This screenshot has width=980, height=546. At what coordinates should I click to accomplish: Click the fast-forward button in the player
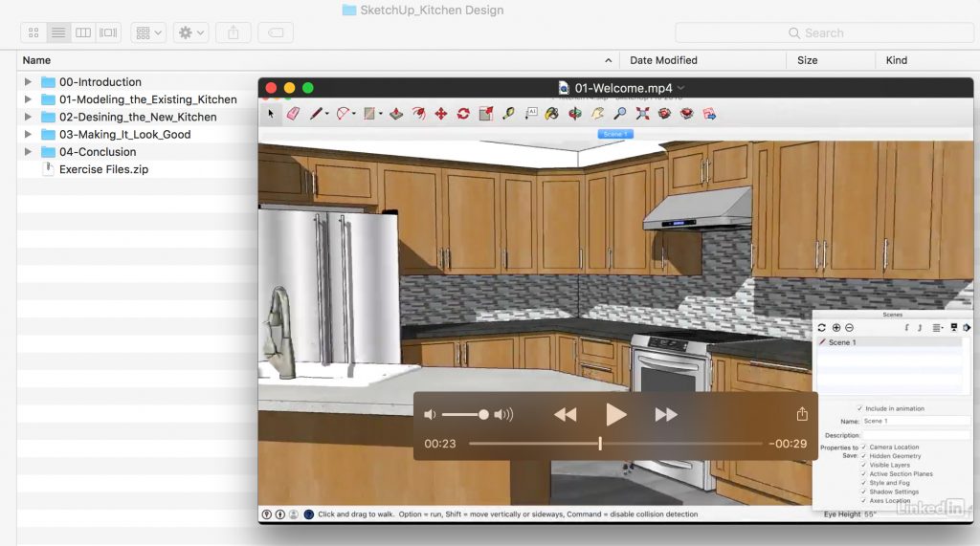point(666,415)
